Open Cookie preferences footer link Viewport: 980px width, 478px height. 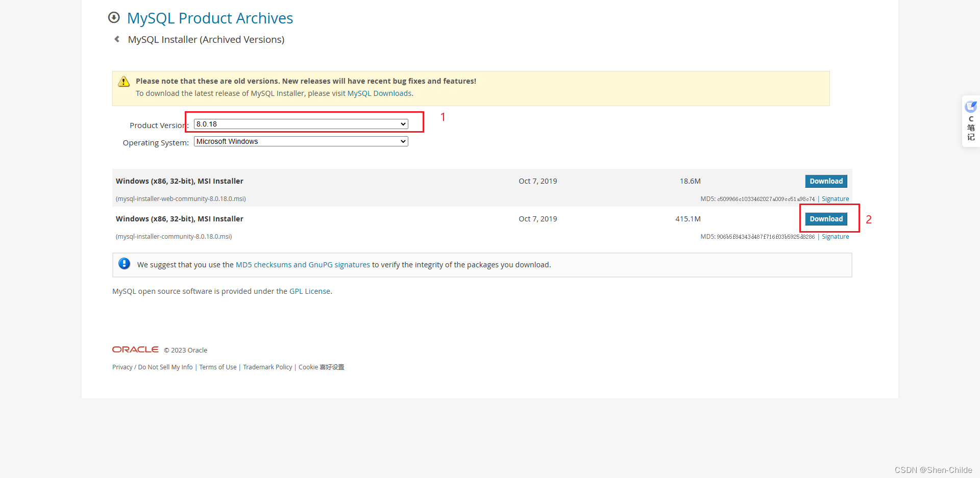(322, 367)
